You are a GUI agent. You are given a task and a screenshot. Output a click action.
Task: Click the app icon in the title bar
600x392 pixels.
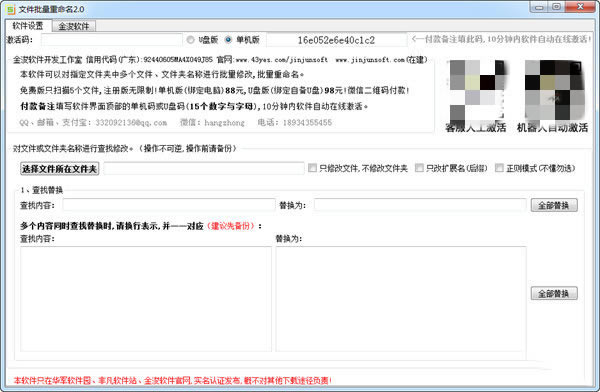[x=10, y=9]
